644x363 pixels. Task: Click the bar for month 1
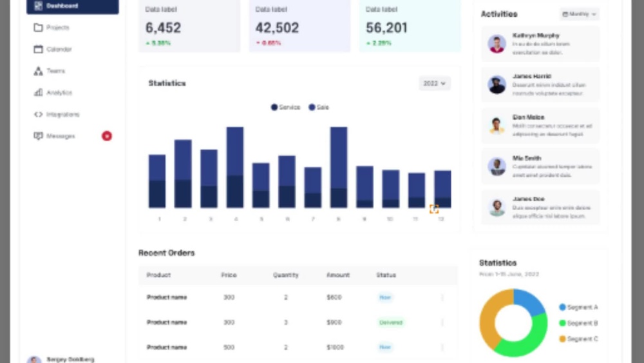tap(157, 181)
